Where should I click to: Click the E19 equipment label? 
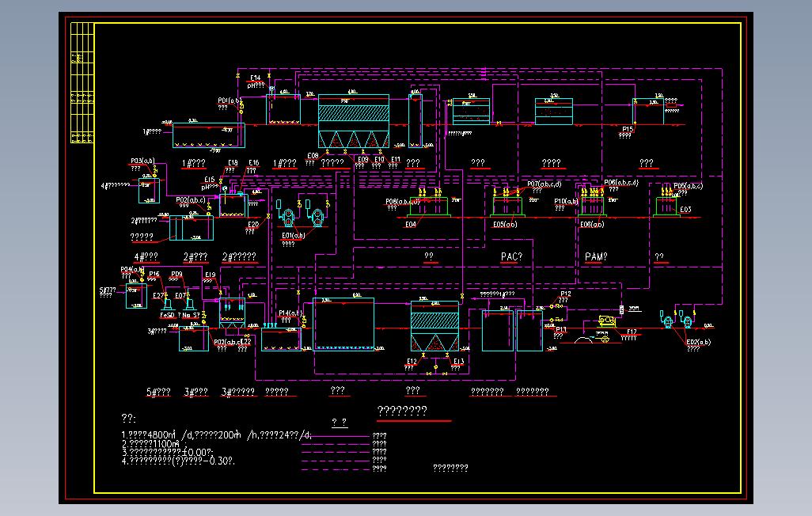pos(211,275)
